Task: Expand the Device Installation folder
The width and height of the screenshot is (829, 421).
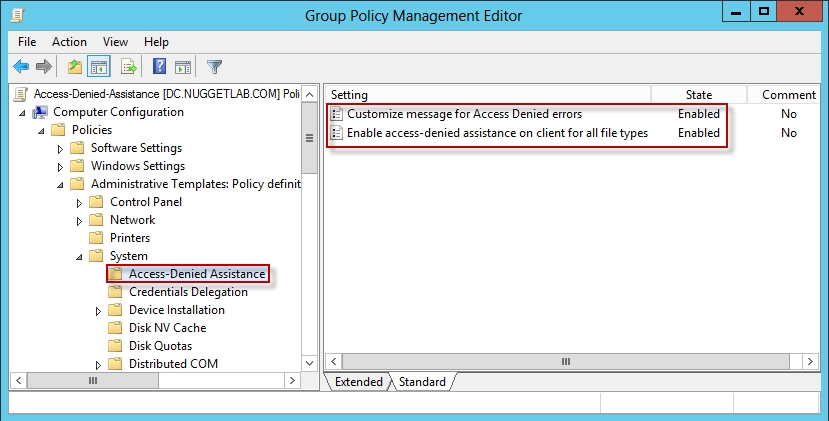Action: 99,310
